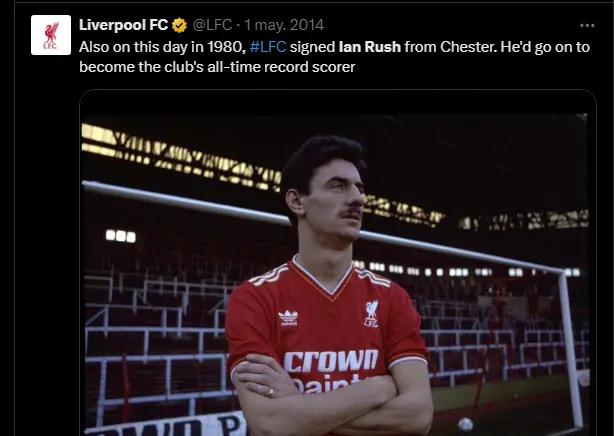Open the tweet's three-dot more menu

587,25
